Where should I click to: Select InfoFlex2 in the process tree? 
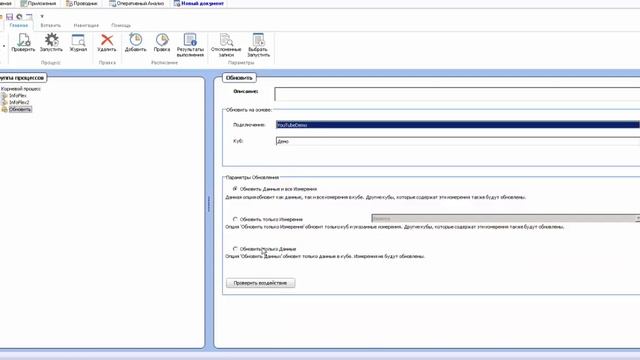click(x=19, y=102)
